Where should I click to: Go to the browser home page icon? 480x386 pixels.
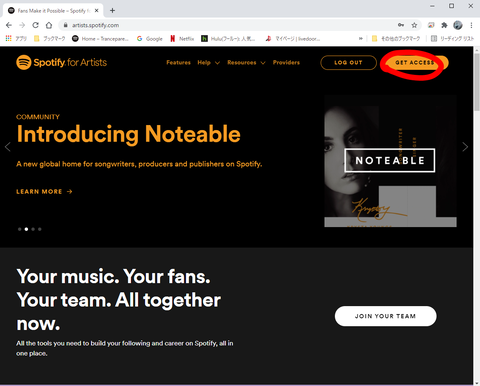[x=49, y=25]
